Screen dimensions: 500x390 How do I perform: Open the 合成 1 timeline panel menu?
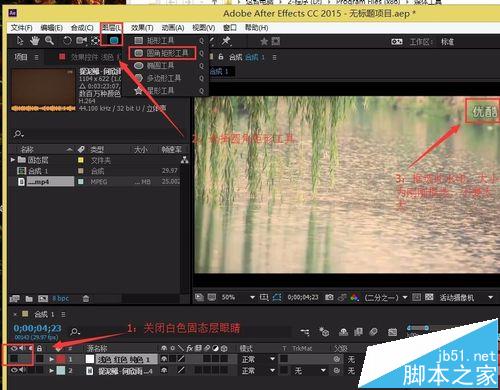click(x=63, y=314)
